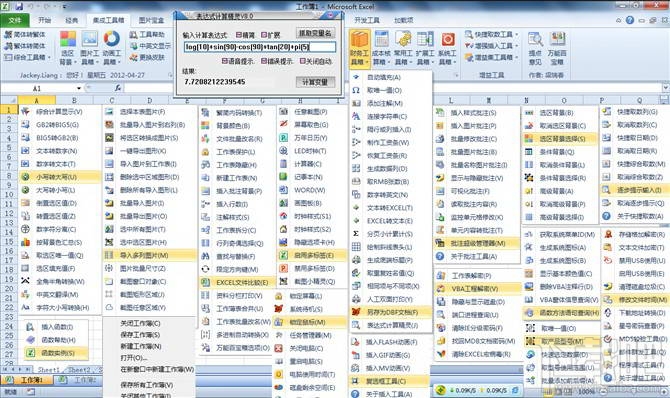Switch to the 开始 ribbon tab
The width and height of the screenshot is (670, 398).
pos(44,20)
